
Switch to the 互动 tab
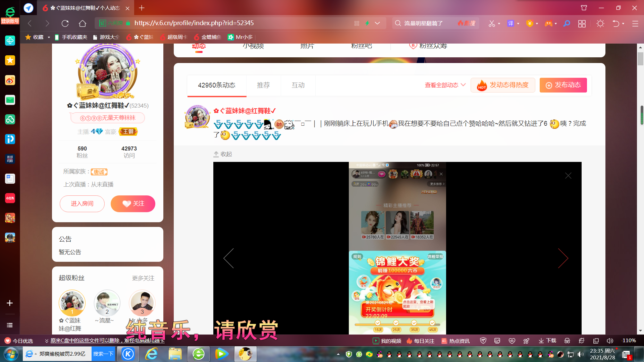pyautogui.click(x=298, y=85)
